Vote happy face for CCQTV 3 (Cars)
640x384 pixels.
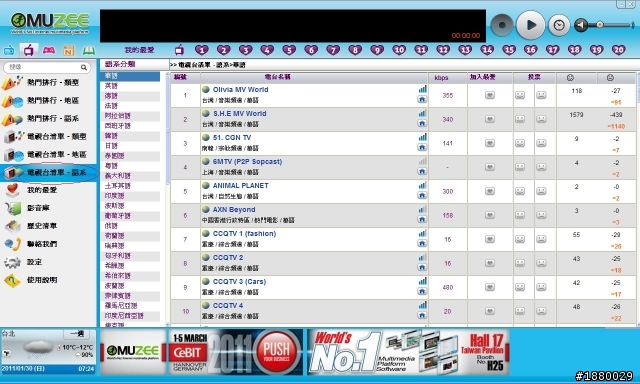520,287
